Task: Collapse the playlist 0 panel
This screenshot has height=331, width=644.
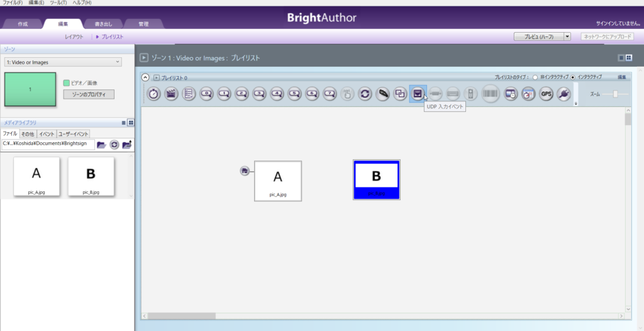Action: click(145, 77)
